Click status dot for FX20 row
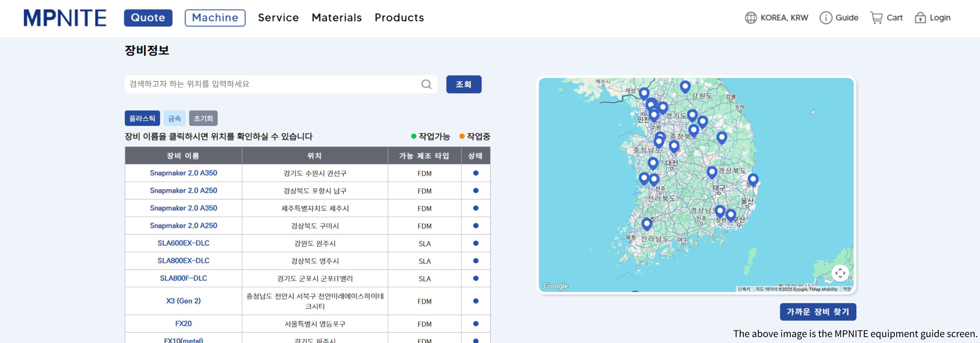 [x=476, y=324]
